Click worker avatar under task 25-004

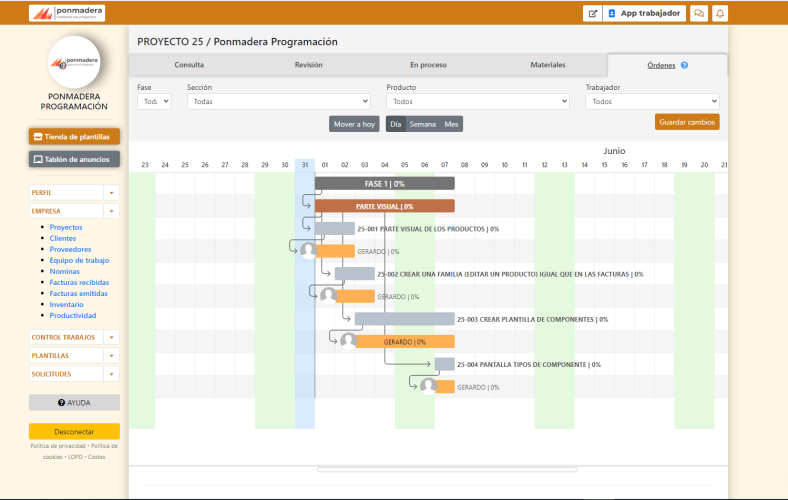(x=428, y=386)
